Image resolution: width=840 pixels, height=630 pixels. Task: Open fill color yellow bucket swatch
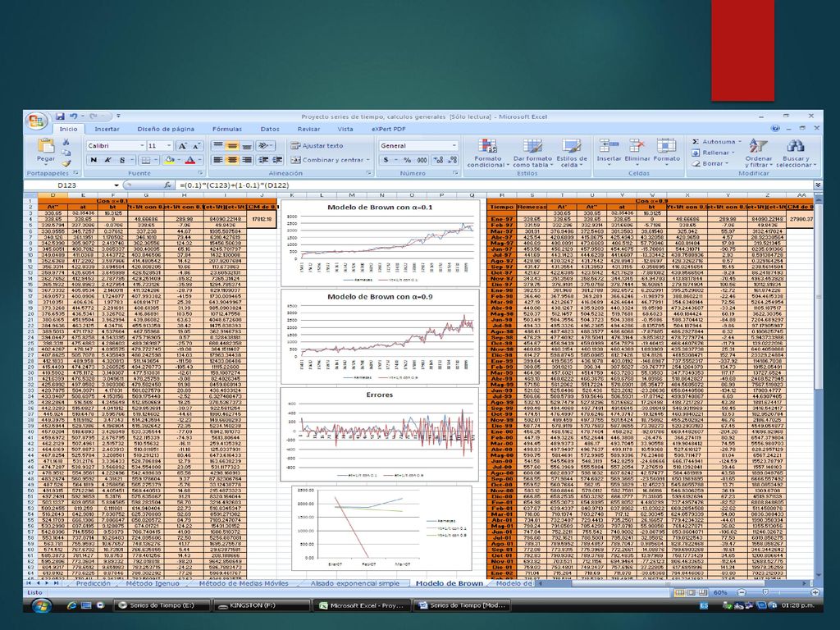(169, 160)
